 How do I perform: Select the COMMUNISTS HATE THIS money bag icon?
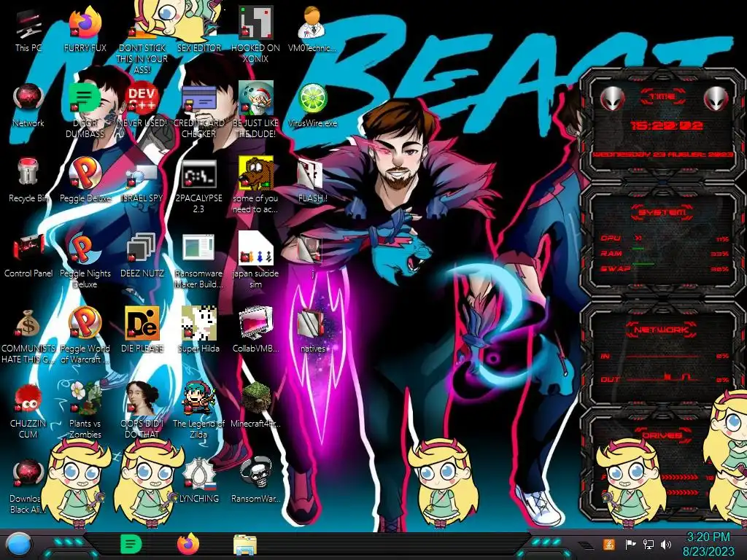tap(28, 324)
